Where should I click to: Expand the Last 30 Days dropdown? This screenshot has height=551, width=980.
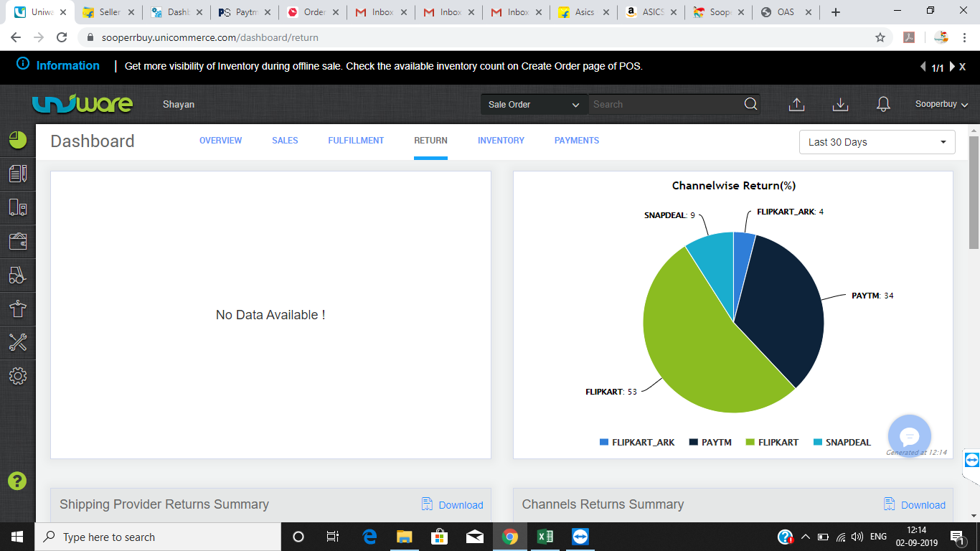tap(877, 142)
